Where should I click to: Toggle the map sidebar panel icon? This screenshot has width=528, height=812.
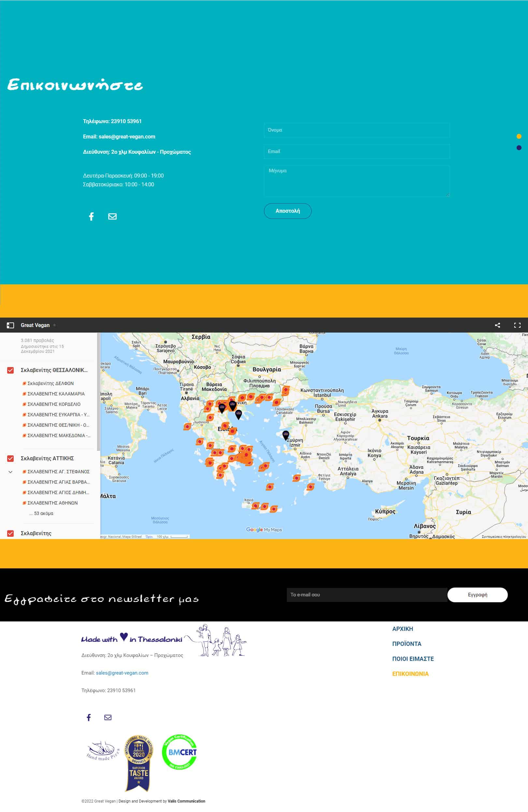click(10, 325)
